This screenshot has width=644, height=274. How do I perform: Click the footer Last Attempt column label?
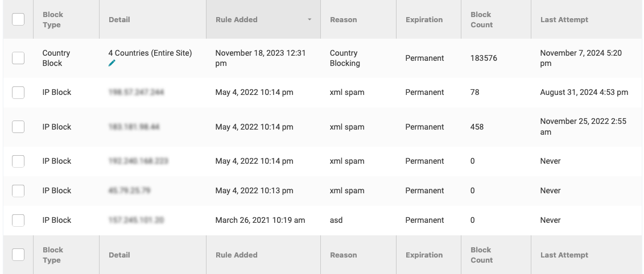pos(564,255)
